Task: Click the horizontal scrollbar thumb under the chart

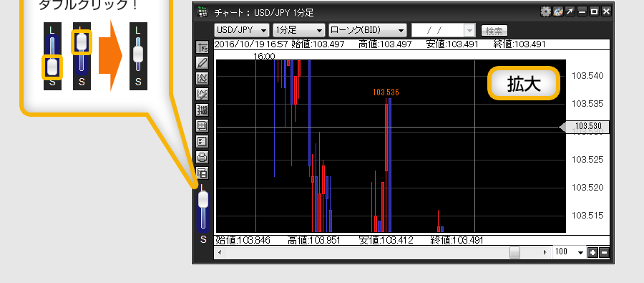Action: coord(514,252)
